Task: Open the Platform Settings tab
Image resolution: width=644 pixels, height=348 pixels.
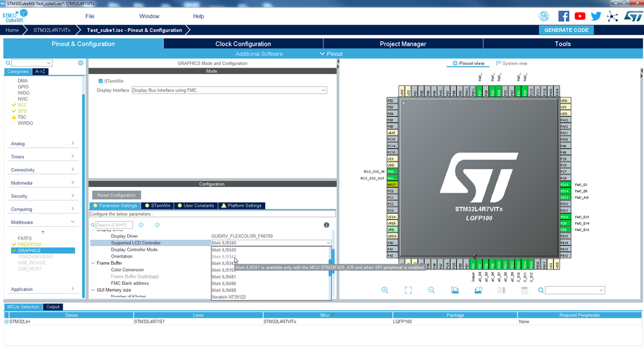Action: (241, 206)
